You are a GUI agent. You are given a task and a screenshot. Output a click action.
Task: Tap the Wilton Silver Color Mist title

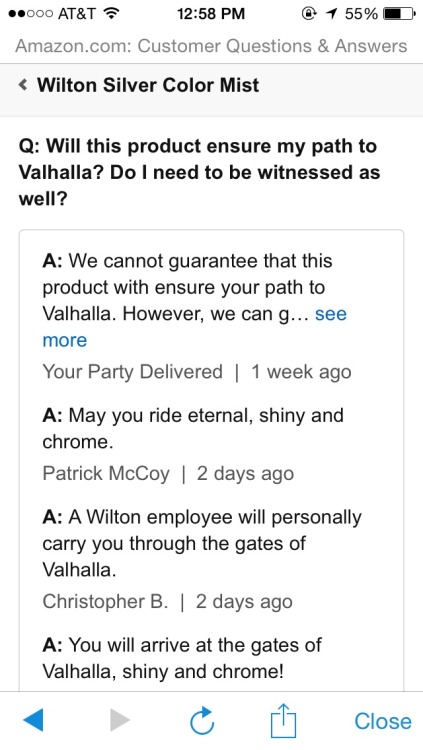[148, 85]
